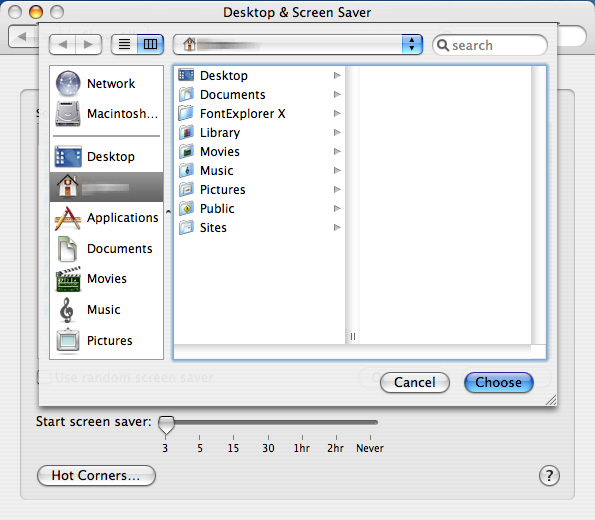The height and width of the screenshot is (520, 595).
Task: Expand the Sites folder arrow
Action: coord(337,227)
